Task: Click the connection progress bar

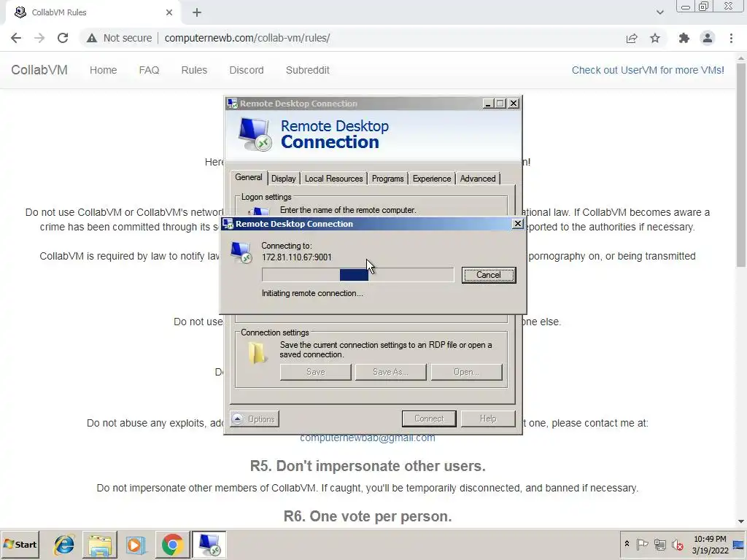Action: [357, 275]
